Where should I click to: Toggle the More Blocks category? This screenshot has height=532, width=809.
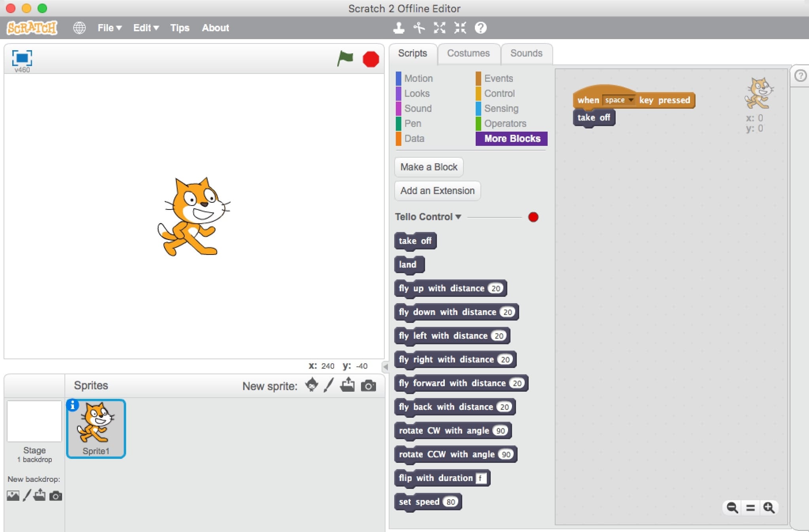tap(512, 138)
